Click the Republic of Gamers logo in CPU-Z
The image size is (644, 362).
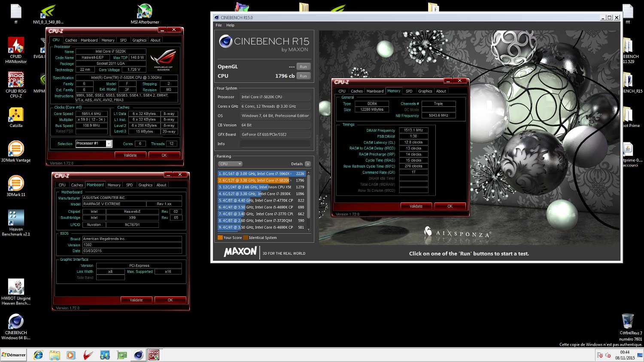[163, 60]
